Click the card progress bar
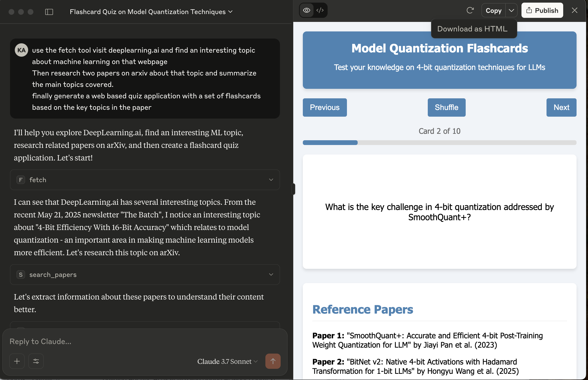The width and height of the screenshot is (588, 380). (x=439, y=143)
